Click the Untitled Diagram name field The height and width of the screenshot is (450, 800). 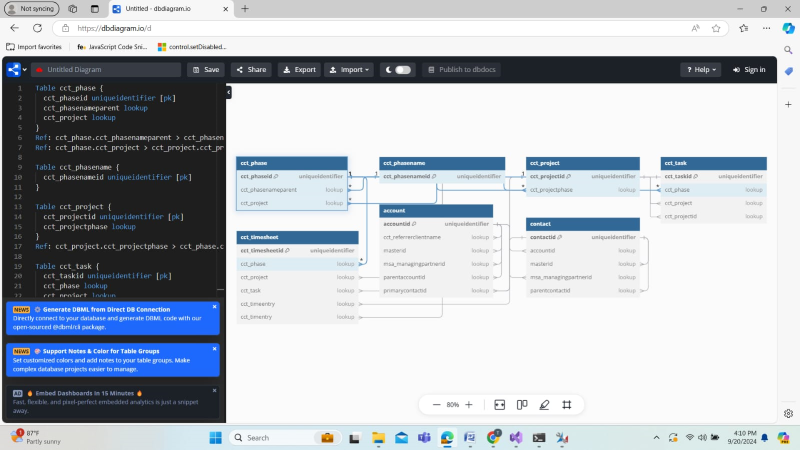(x=105, y=70)
